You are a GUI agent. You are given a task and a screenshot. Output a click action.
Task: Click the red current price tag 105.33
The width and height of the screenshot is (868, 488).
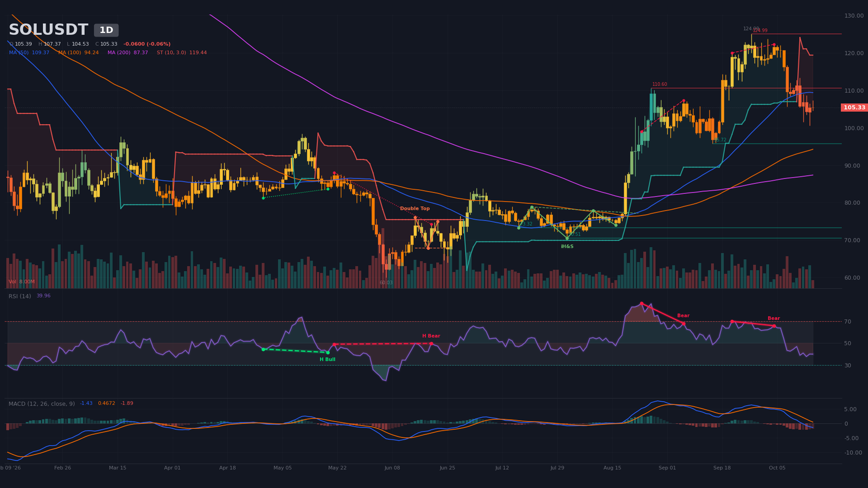point(854,107)
